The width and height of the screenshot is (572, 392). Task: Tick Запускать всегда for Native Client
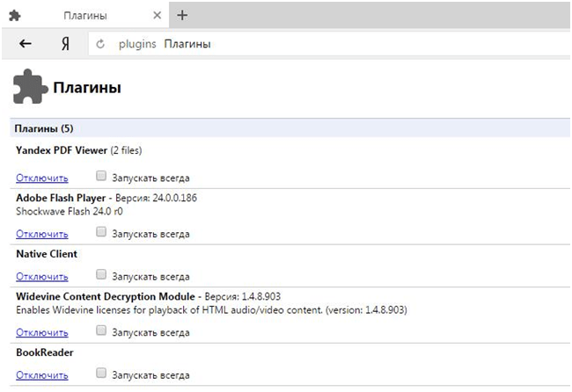click(x=101, y=274)
